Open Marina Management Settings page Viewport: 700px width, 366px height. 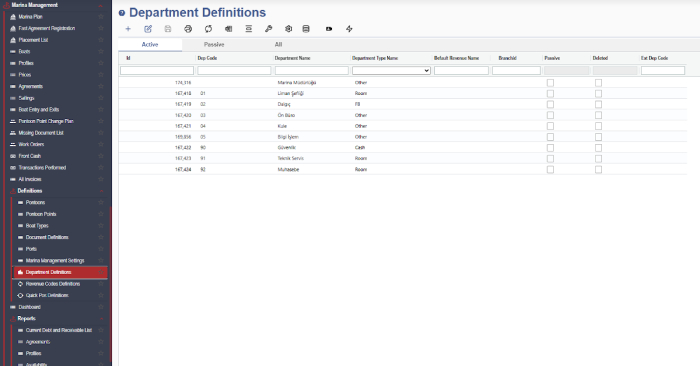coord(55,260)
